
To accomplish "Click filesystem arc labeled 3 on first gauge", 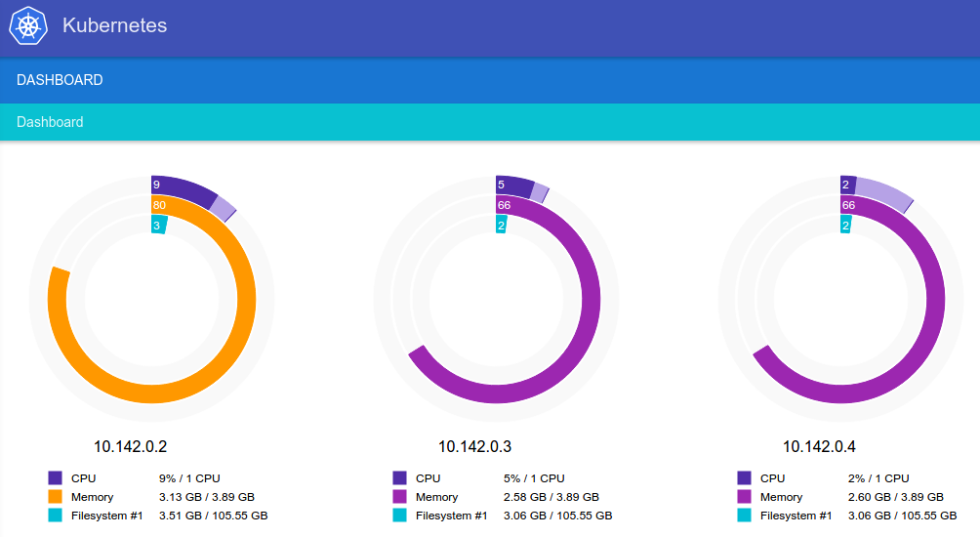I will click(159, 224).
